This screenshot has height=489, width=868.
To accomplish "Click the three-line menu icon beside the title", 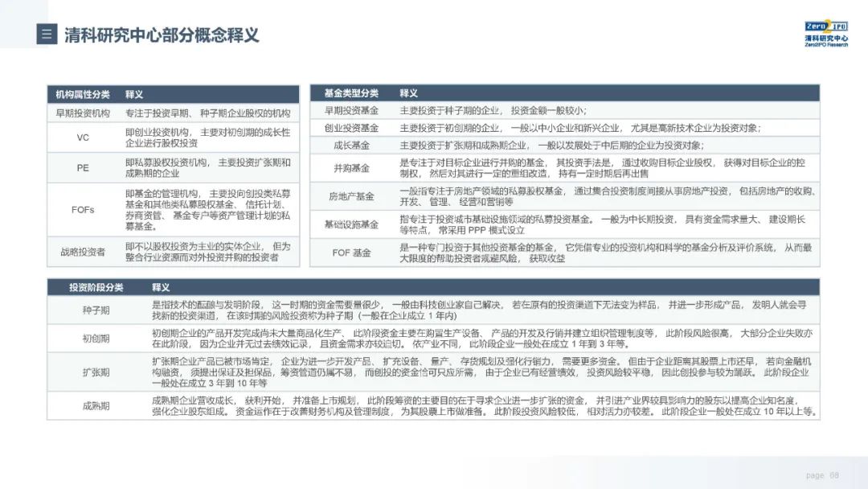I will coord(47,35).
